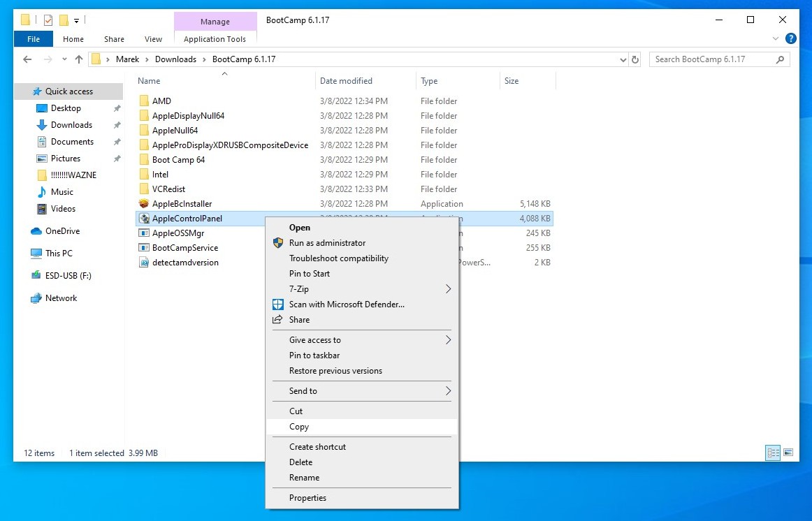Select the Boot Camp 64 folder
The image size is (812, 521).
[178, 160]
